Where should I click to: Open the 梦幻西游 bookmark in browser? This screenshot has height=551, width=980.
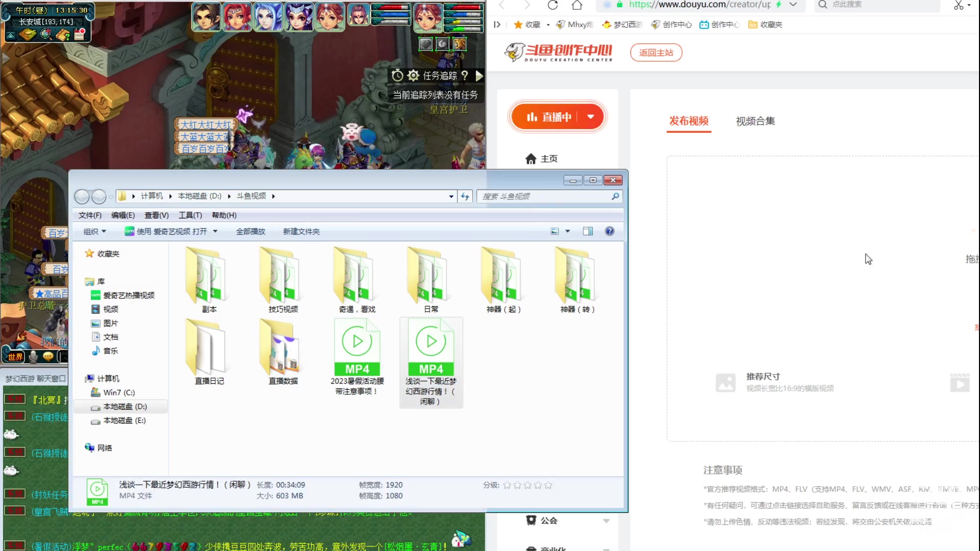pyautogui.click(x=622, y=24)
